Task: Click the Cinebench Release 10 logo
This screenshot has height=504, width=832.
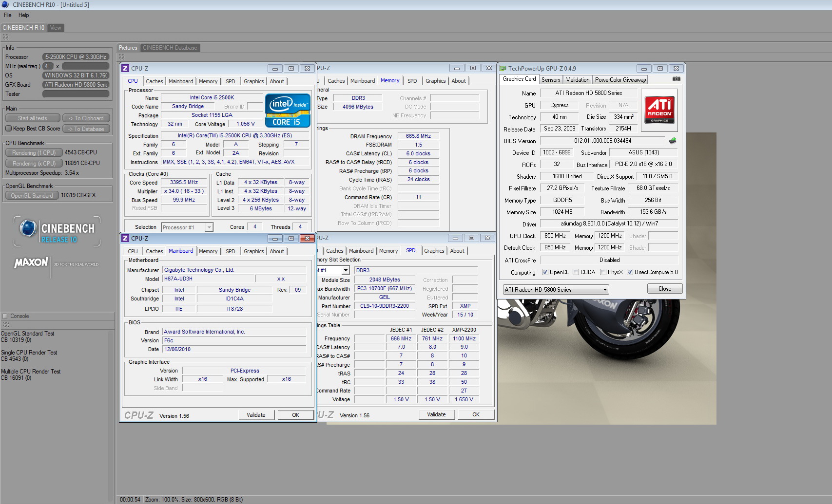Action: click(x=57, y=231)
